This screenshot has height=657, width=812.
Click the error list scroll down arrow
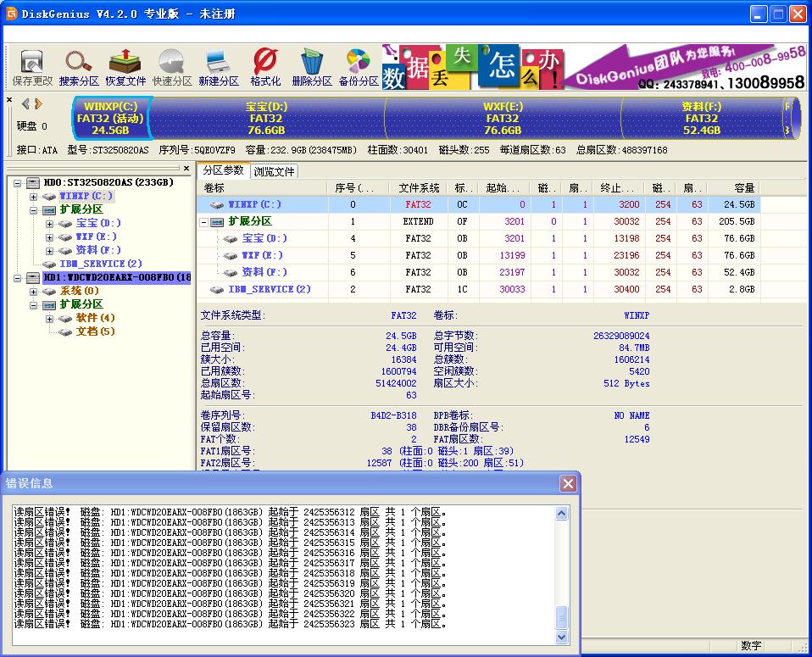pyautogui.click(x=562, y=637)
